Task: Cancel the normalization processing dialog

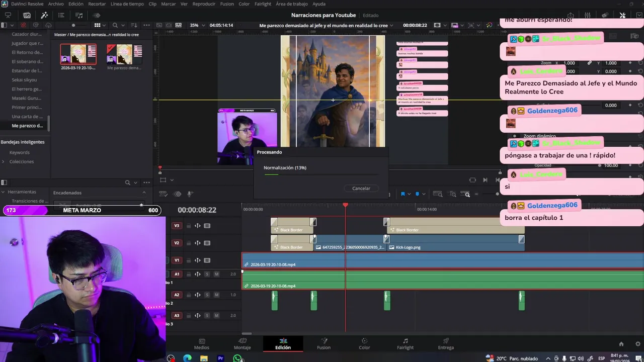Action: tap(361, 189)
